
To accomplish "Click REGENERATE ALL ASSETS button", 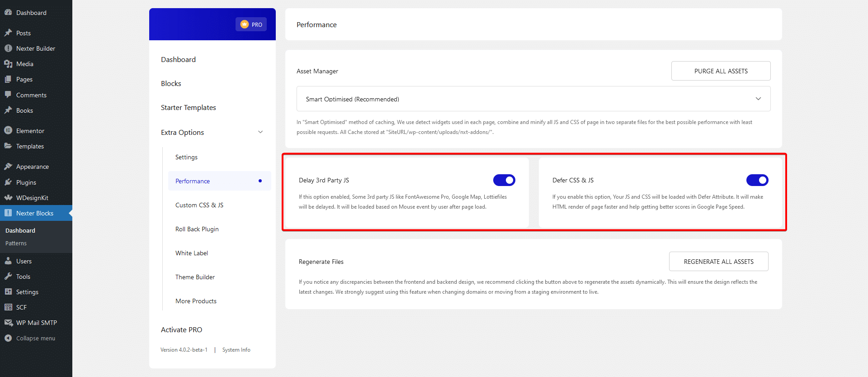I will click(719, 262).
